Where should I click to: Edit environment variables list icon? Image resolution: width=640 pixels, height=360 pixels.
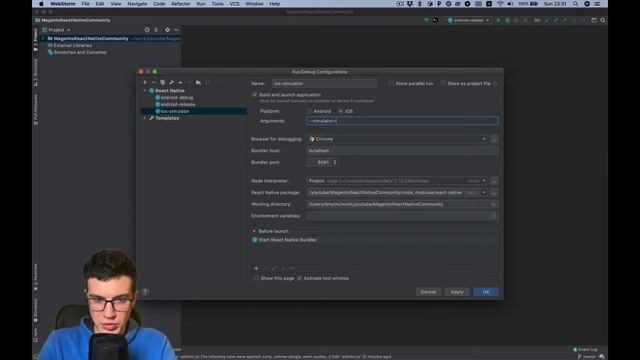493,216
